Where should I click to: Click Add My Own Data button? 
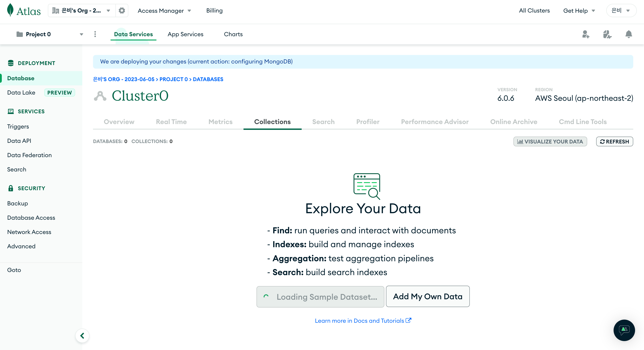pyautogui.click(x=428, y=296)
